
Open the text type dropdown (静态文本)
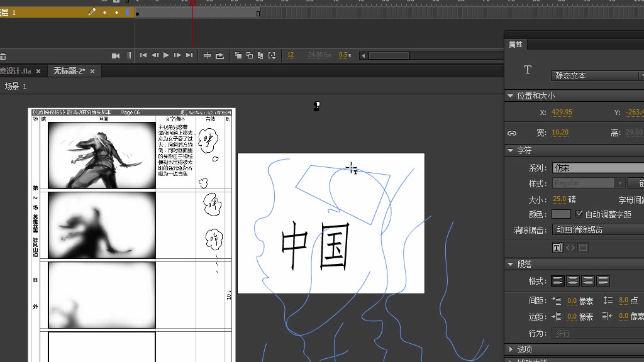tap(596, 75)
